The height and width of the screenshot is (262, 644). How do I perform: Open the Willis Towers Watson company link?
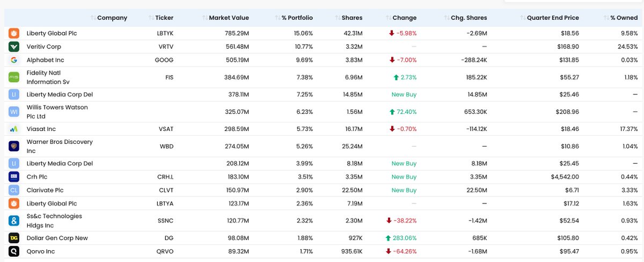point(57,112)
